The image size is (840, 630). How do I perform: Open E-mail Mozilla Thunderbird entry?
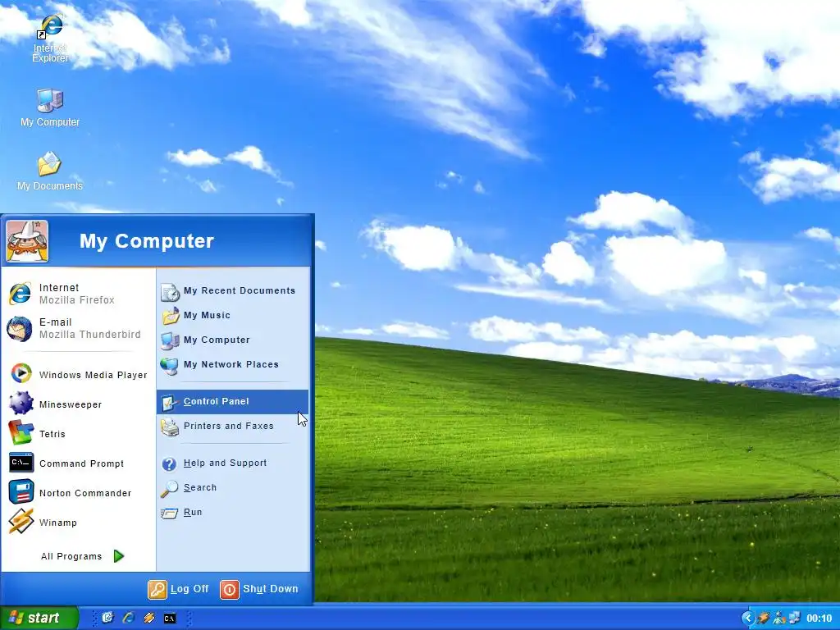click(x=78, y=328)
